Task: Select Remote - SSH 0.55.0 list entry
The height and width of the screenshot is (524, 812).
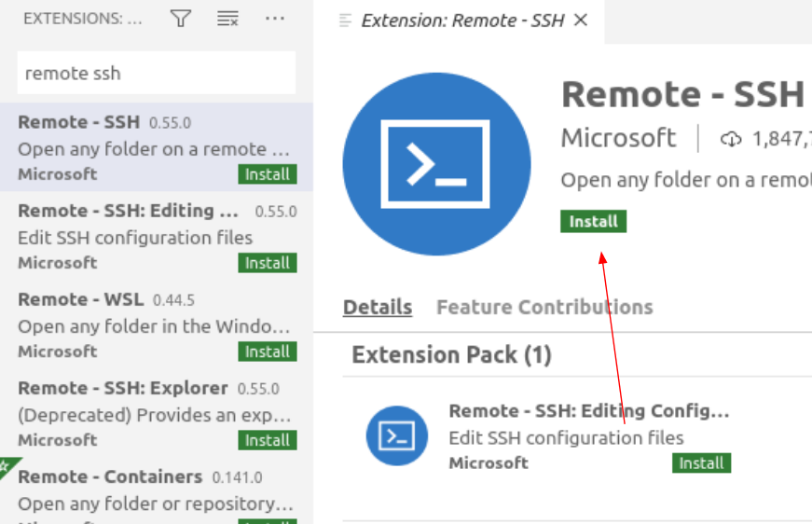Action: (157, 147)
